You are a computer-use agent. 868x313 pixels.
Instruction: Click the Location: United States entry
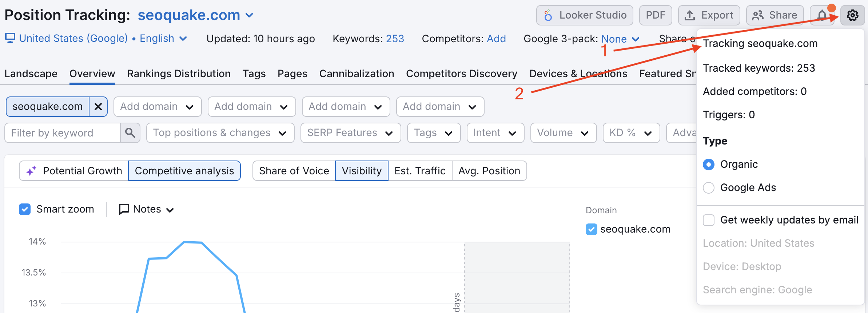[758, 243]
